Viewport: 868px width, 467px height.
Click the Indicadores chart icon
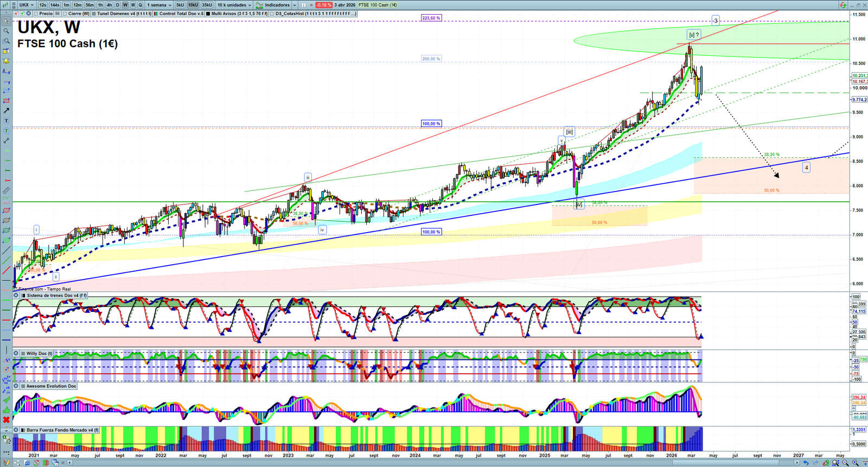coord(259,5)
